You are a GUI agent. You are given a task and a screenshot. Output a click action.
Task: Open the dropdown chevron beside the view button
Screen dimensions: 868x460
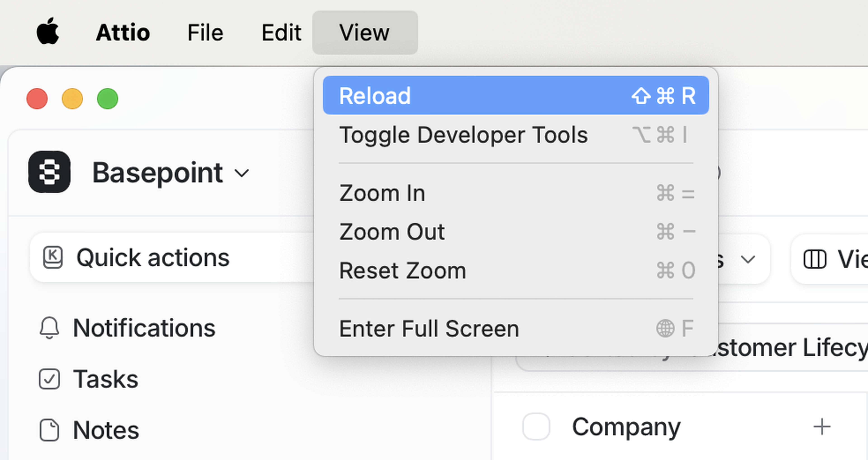click(748, 259)
